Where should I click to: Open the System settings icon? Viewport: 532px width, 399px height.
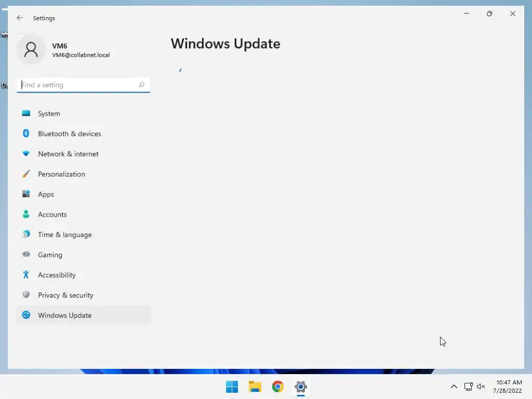click(x=26, y=113)
